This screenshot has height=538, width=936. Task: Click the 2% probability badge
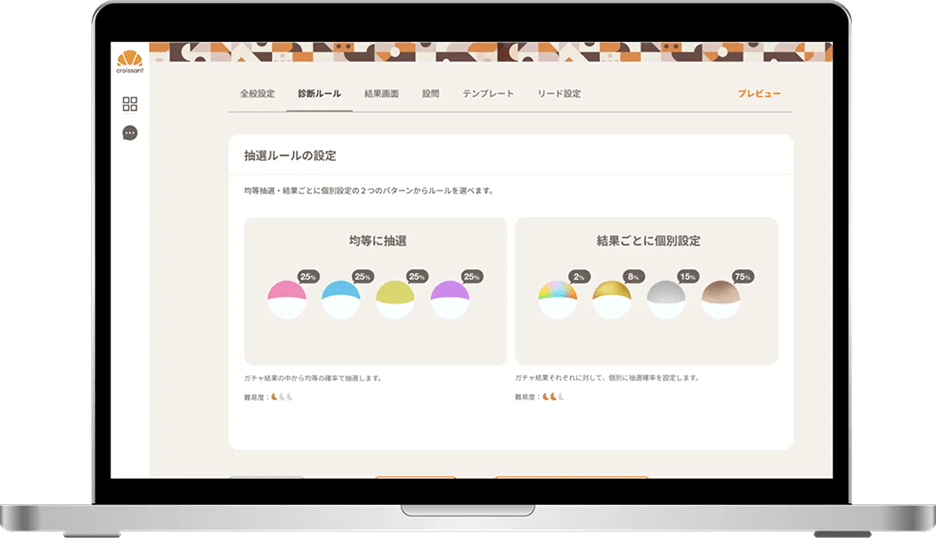pyautogui.click(x=579, y=276)
